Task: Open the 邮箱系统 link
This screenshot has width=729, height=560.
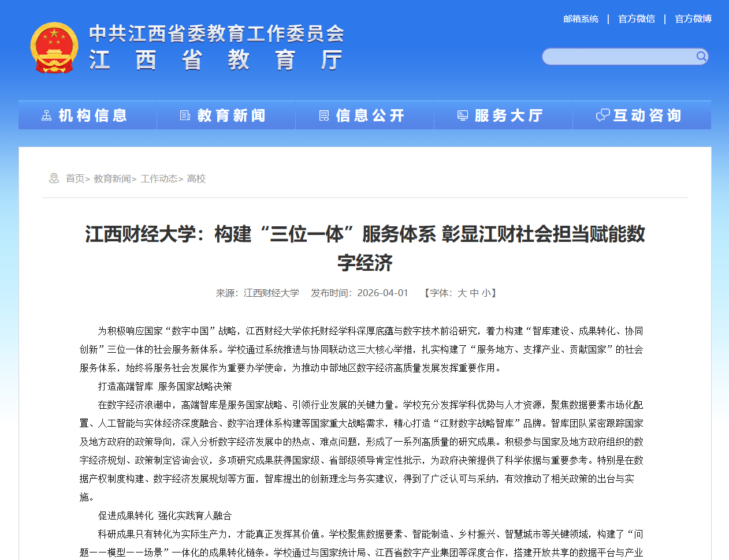Action: pyautogui.click(x=581, y=19)
